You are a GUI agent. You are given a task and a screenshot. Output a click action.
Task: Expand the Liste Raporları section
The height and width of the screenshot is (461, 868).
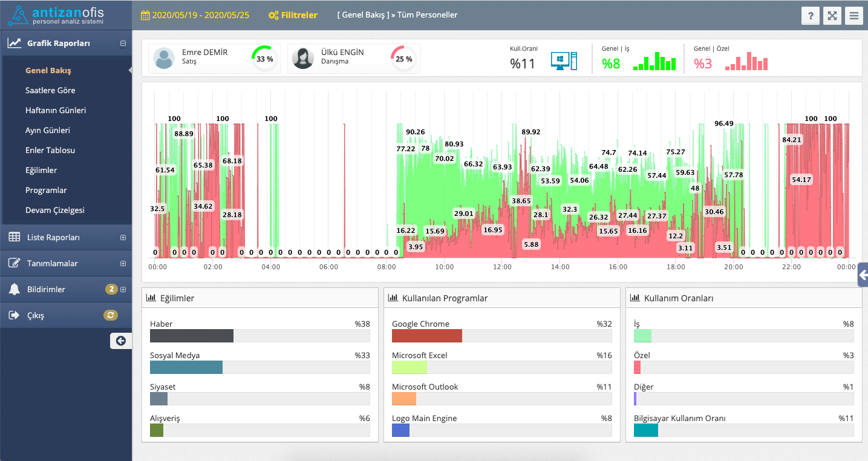pyautogui.click(x=123, y=238)
